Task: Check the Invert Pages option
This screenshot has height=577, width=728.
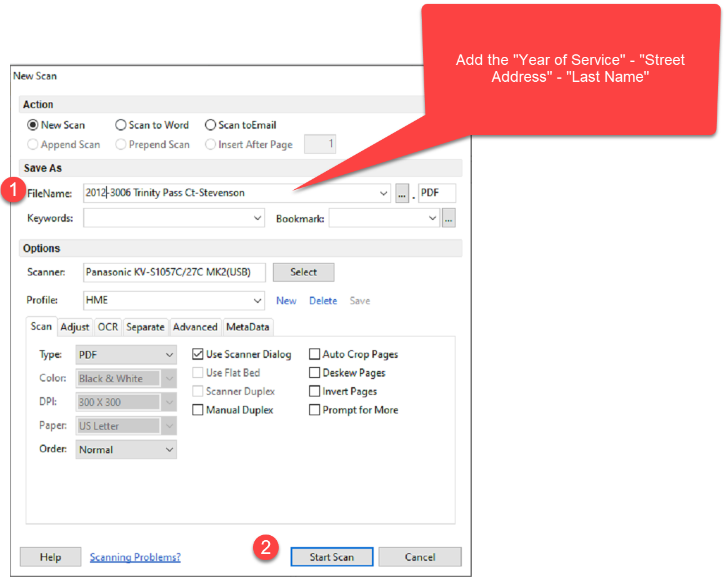Action: [x=314, y=392]
